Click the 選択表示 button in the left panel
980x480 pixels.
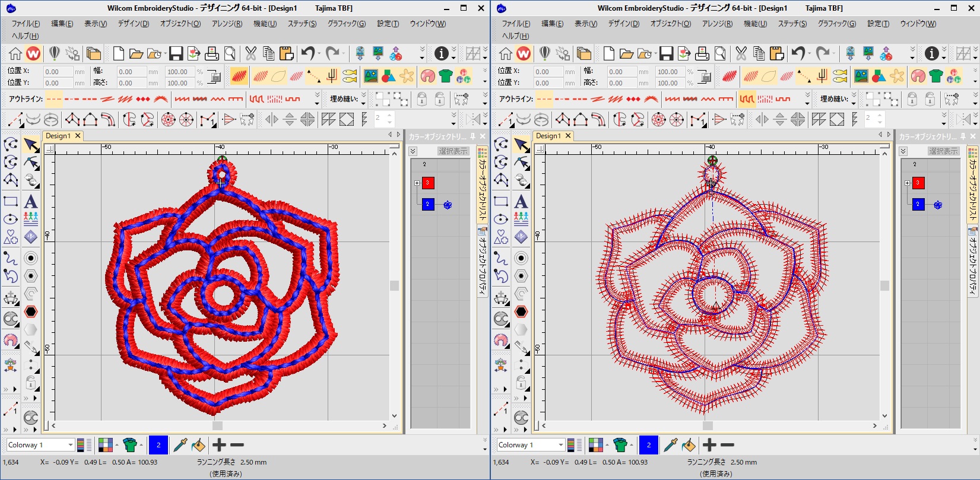453,151
